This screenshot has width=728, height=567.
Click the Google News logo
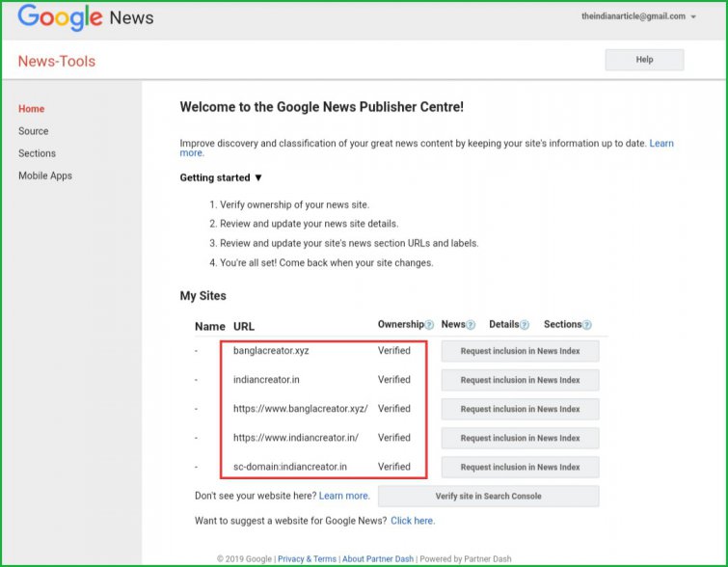click(x=86, y=17)
